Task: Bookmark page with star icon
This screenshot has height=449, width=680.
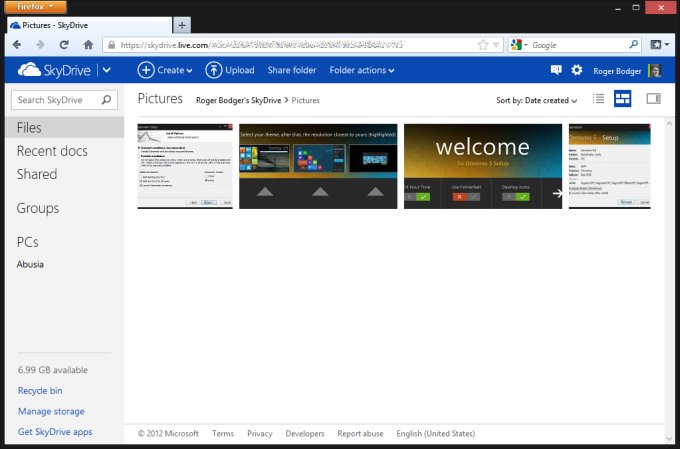Action: point(483,45)
